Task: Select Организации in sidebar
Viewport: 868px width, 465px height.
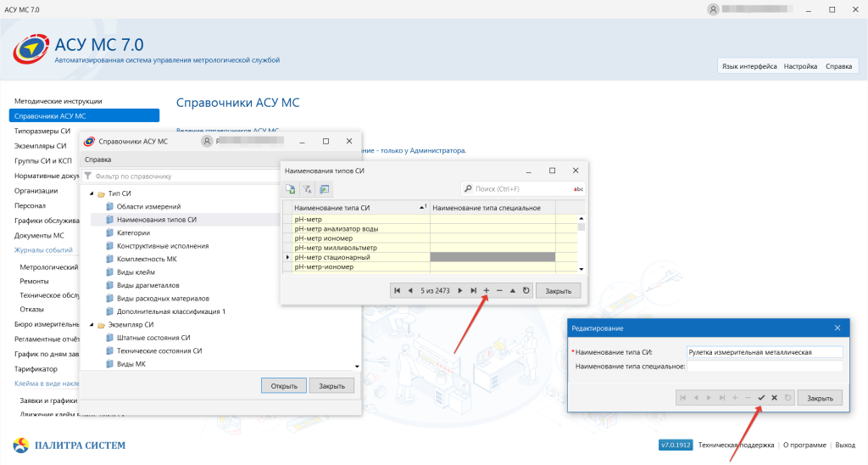Action: click(36, 191)
